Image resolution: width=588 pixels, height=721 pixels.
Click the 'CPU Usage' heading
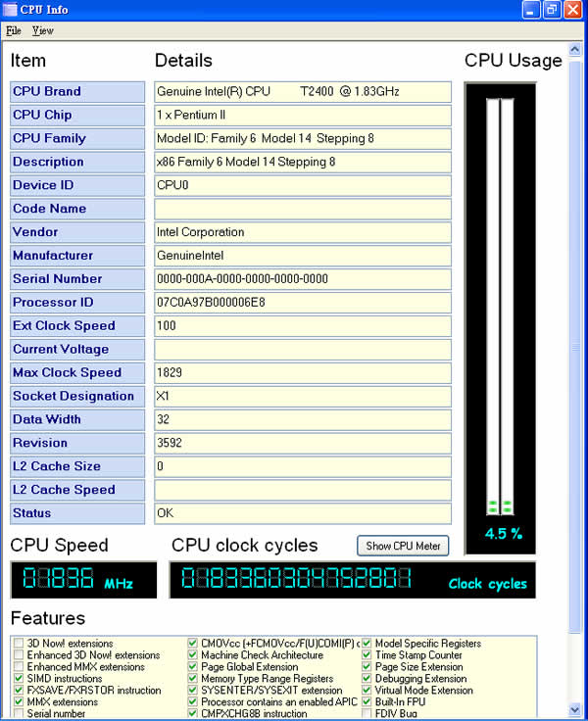click(x=513, y=61)
